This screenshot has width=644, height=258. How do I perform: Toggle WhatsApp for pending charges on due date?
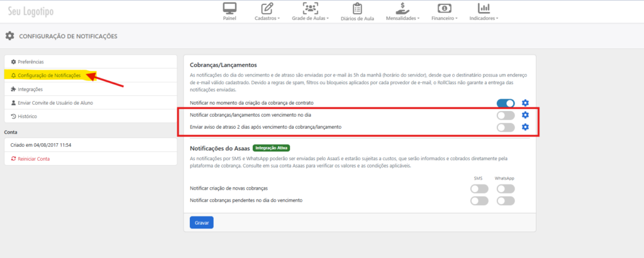[x=506, y=201]
